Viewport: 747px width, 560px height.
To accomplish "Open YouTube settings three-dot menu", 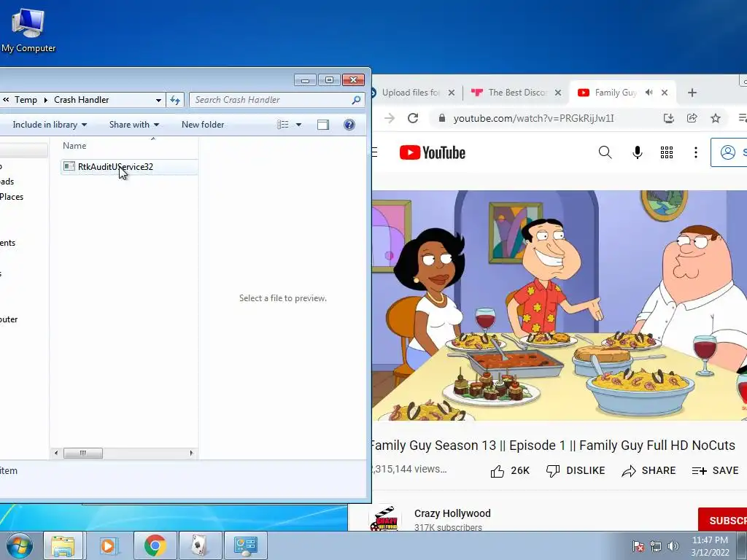I will click(695, 152).
